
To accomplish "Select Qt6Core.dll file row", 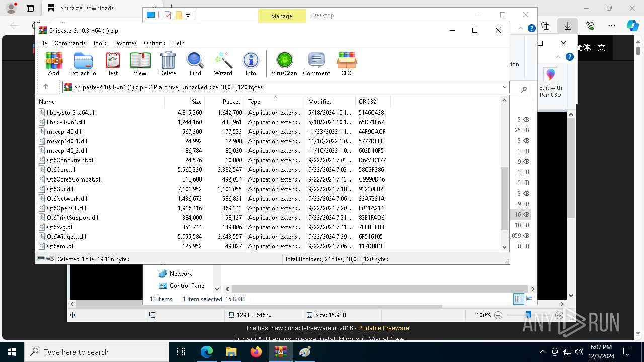I will pyautogui.click(x=268, y=170).
